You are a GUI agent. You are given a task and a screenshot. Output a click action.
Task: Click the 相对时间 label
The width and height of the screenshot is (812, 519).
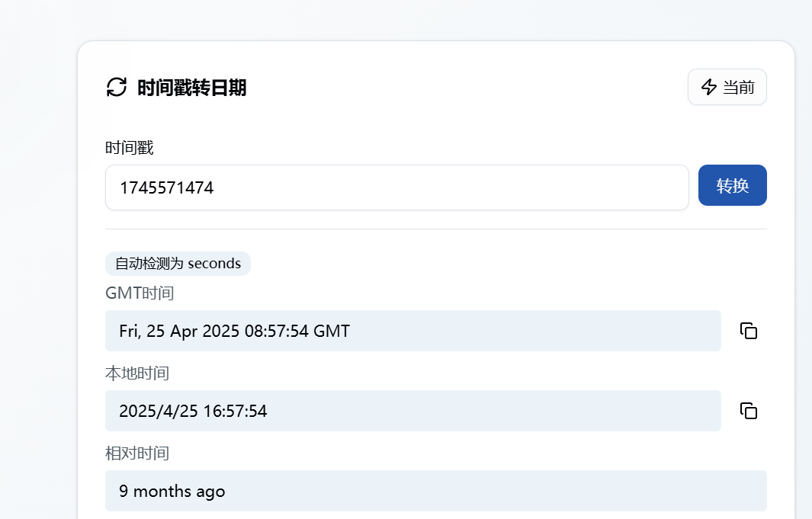[137, 453]
